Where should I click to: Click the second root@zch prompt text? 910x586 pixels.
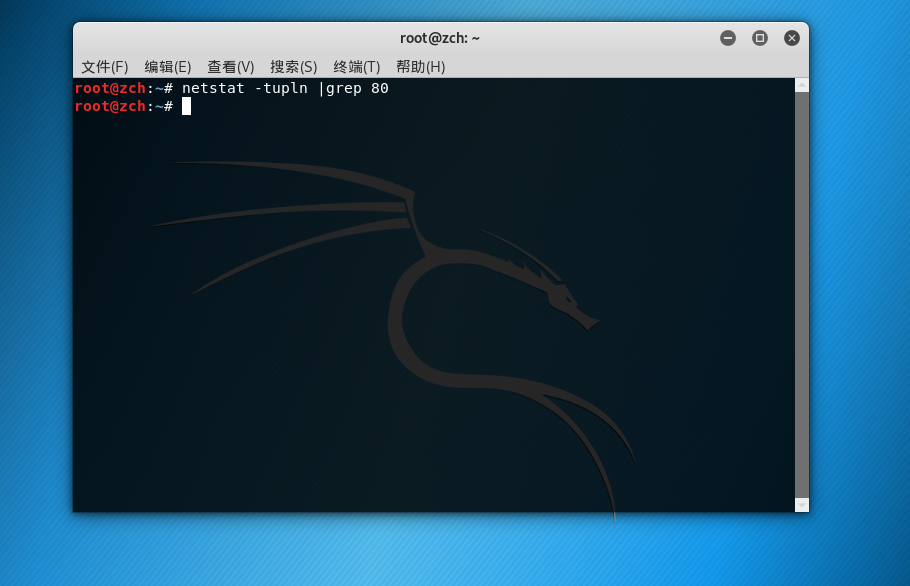click(x=124, y=106)
